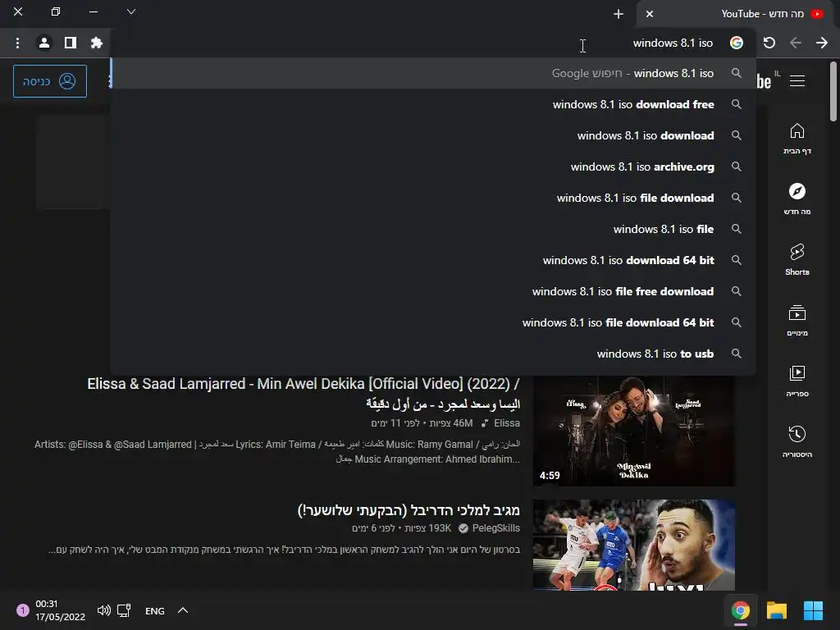This screenshot has width=840, height=630.
Task: Select suggestion windows 8.1 iso file download
Action: (433, 198)
